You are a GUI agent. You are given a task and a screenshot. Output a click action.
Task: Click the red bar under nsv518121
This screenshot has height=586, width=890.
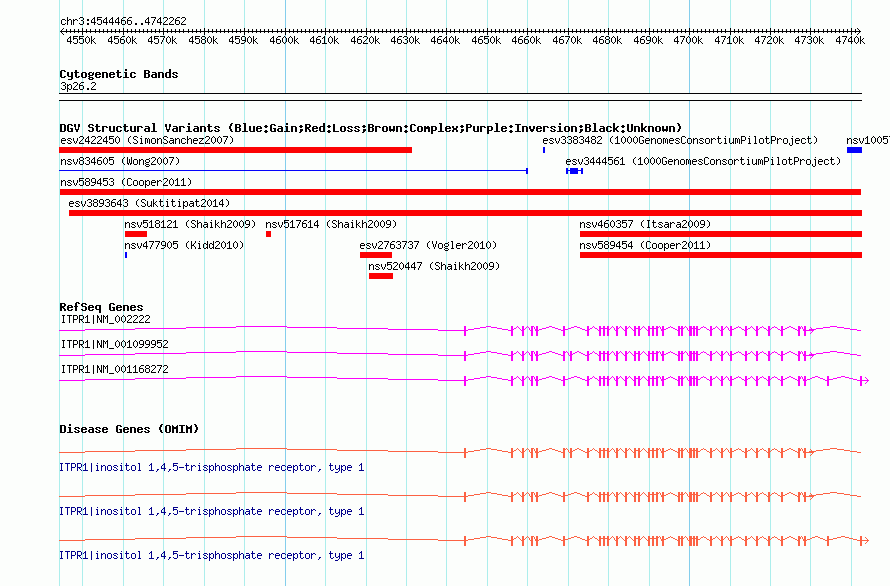[x=136, y=234]
